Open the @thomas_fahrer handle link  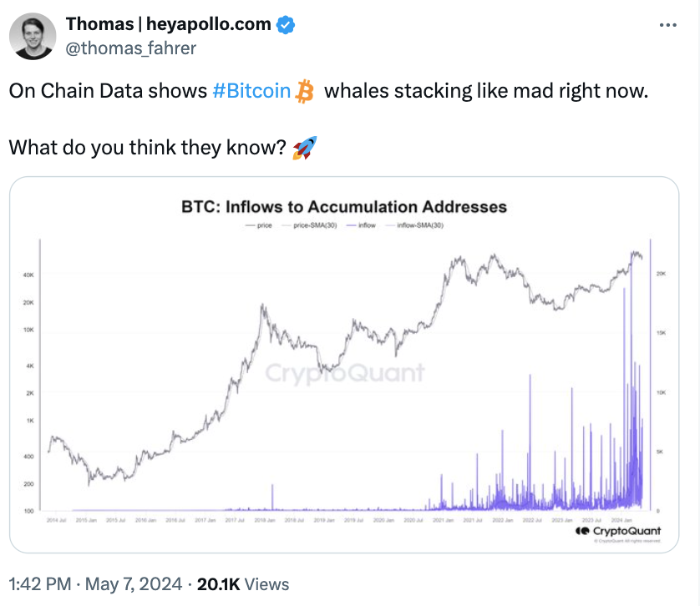click(x=131, y=48)
